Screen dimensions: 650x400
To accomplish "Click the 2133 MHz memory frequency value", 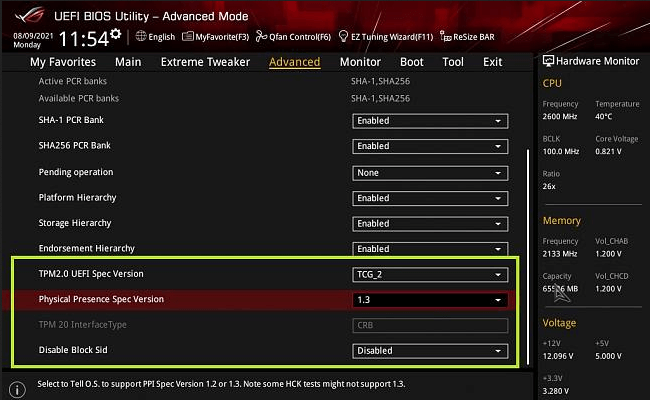I will pyautogui.click(x=560, y=254).
